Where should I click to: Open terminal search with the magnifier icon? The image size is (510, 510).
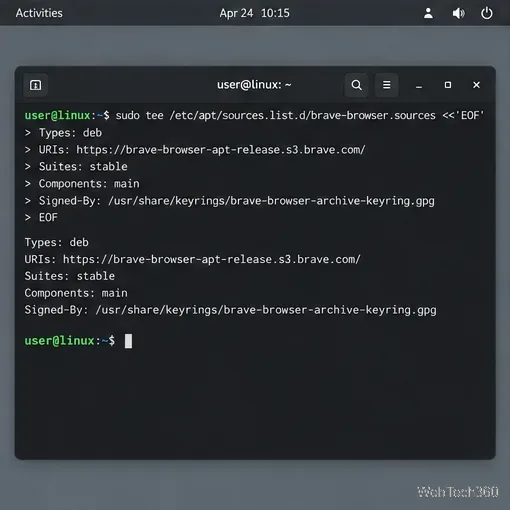coord(356,85)
